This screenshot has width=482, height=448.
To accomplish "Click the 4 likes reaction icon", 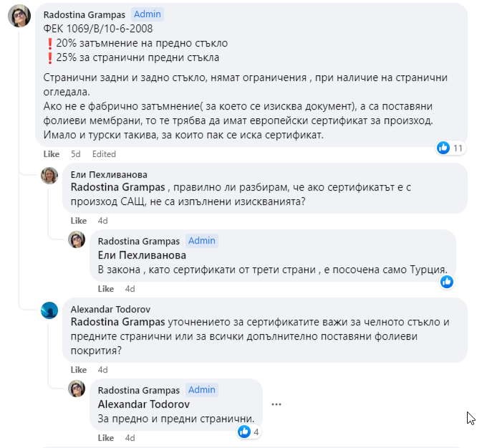I will (x=244, y=432).
